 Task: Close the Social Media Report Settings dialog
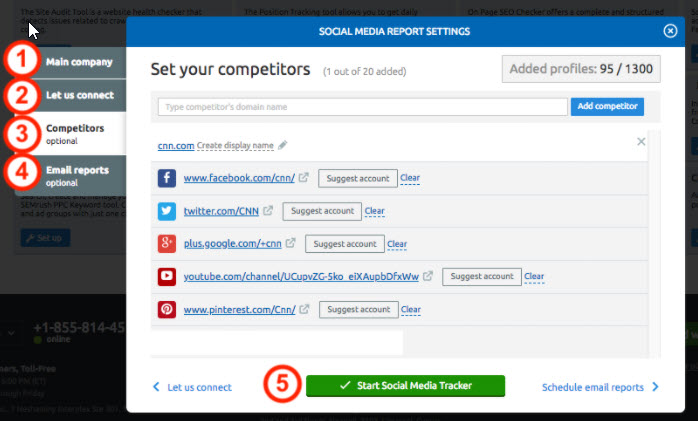pyautogui.click(x=670, y=31)
